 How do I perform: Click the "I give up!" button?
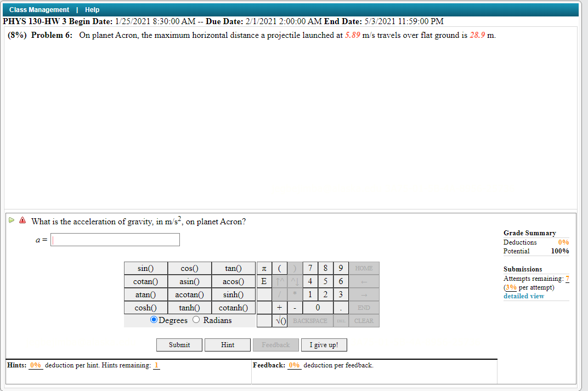pos(324,344)
